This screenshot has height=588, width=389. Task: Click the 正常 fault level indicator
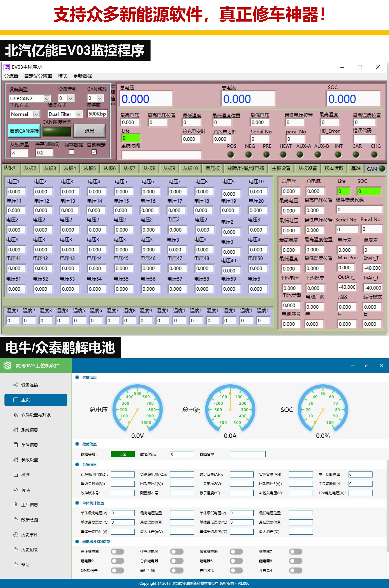pyautogui.click(x=122, y=454)
